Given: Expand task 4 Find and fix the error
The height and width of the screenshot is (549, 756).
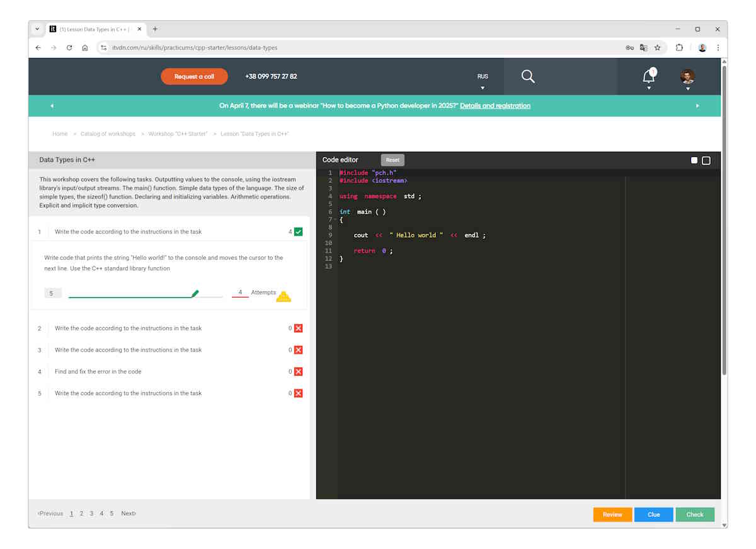Looking at the screenshot, I should tap(169, 372).
